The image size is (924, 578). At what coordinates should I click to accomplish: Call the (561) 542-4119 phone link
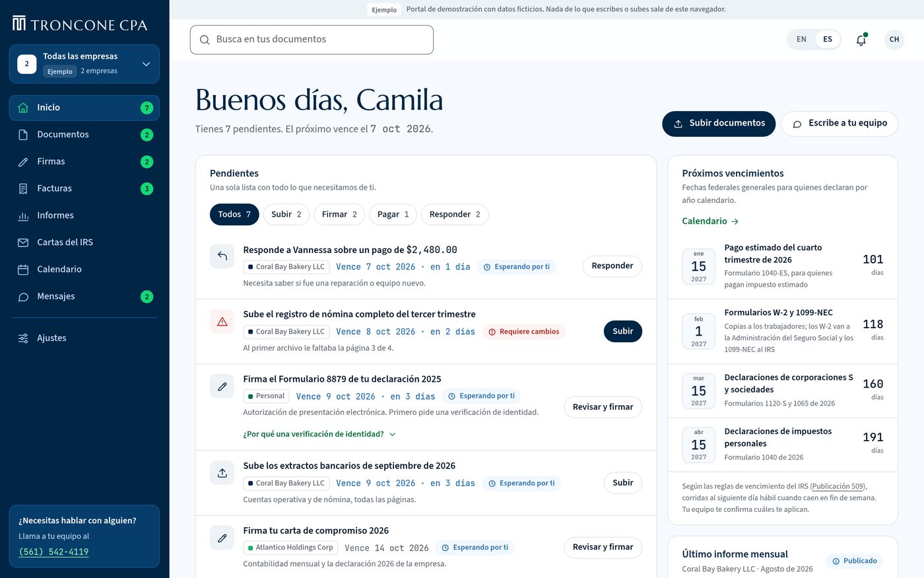53,552
